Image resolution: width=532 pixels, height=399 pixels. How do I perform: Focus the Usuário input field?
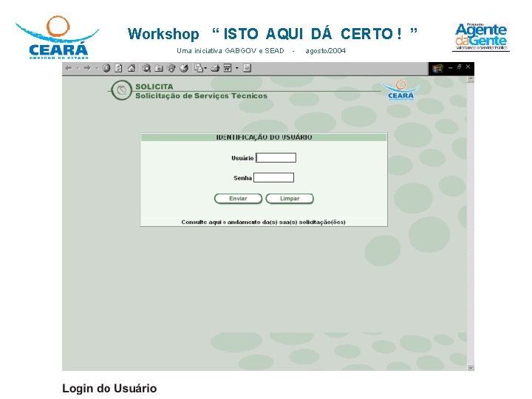276,158
